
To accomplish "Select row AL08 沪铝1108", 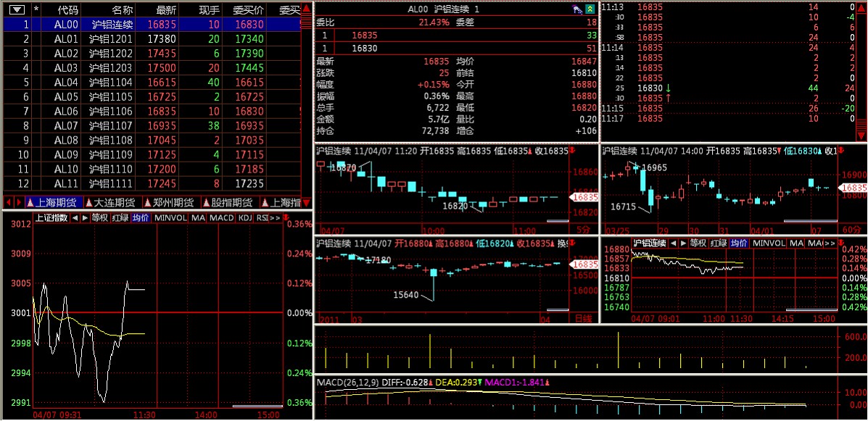I will click(x=152, y=139).
